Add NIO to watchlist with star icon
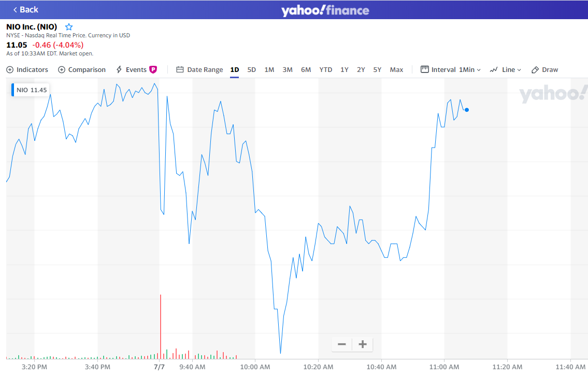The width and height of the screenshot is (588, 377). pyautogui.click(x=69, y=27)
